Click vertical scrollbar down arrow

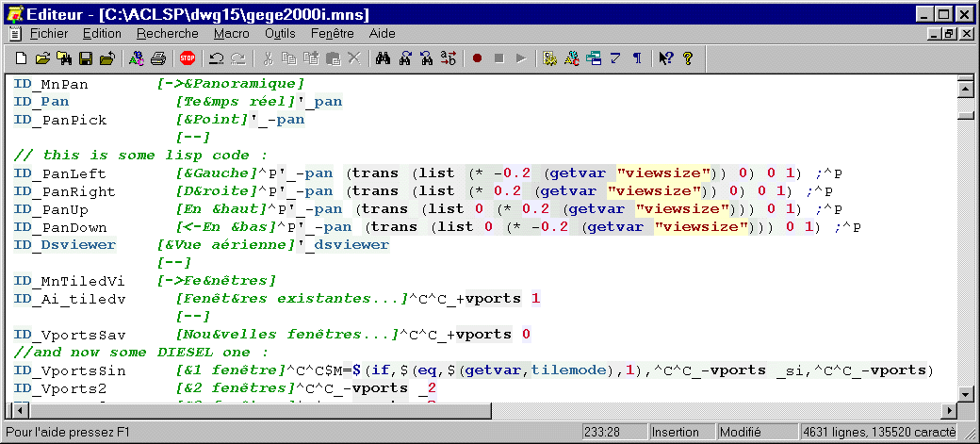tap(966, 394)
